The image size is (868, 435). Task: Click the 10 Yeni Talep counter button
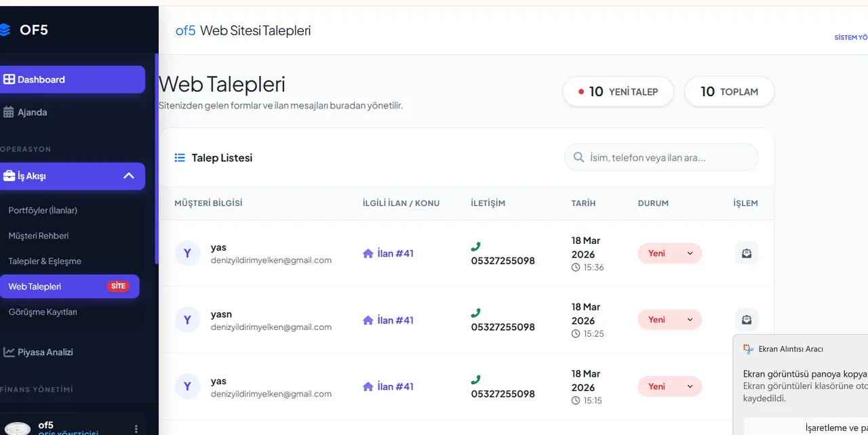[618, 91]
